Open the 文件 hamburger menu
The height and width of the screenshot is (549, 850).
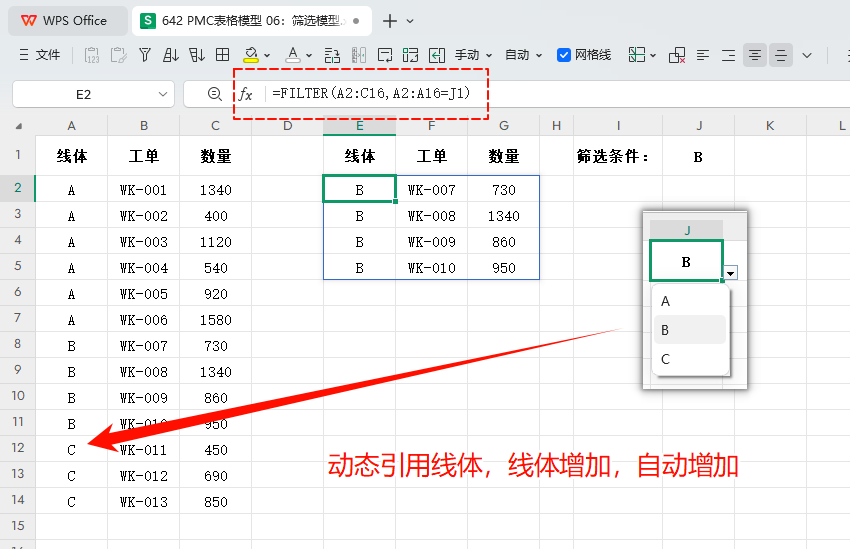click(x=39, y=55)
